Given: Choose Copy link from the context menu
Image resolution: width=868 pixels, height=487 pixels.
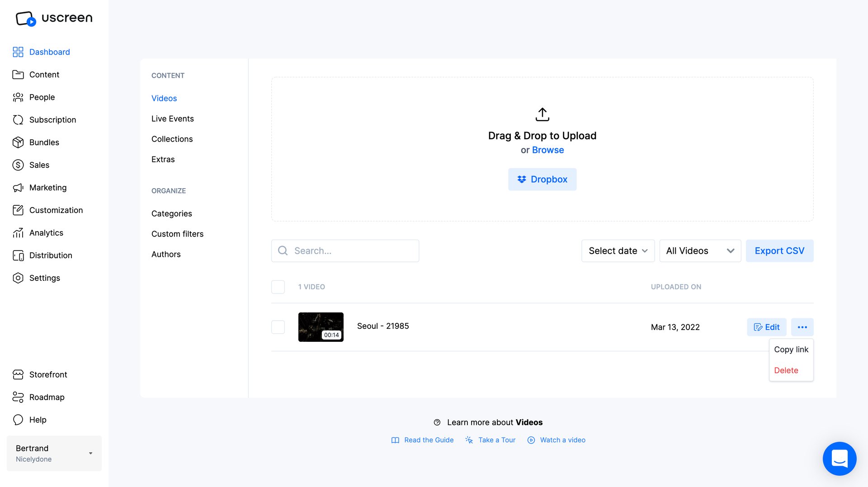Looking at the screenshot, I should [791, 349].
